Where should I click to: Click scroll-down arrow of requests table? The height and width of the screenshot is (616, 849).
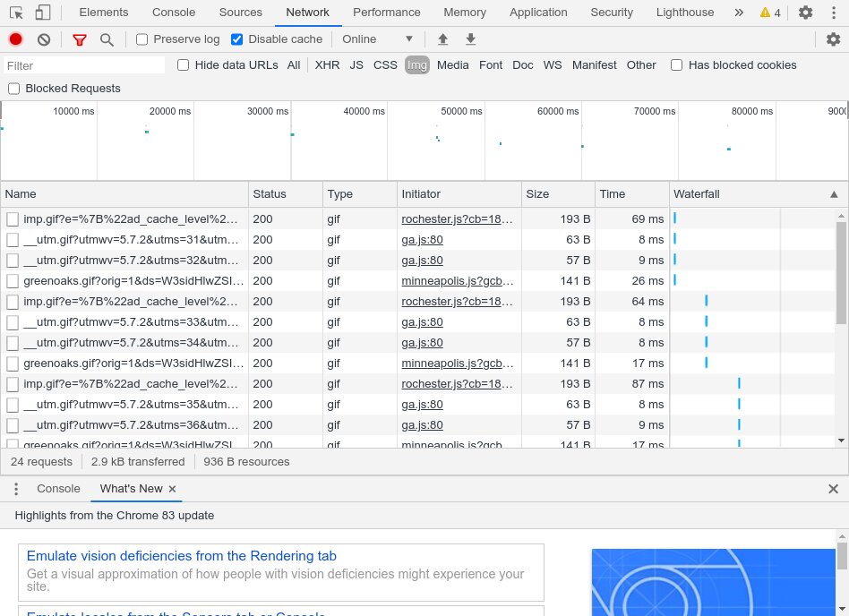click(x=842, y=441)
